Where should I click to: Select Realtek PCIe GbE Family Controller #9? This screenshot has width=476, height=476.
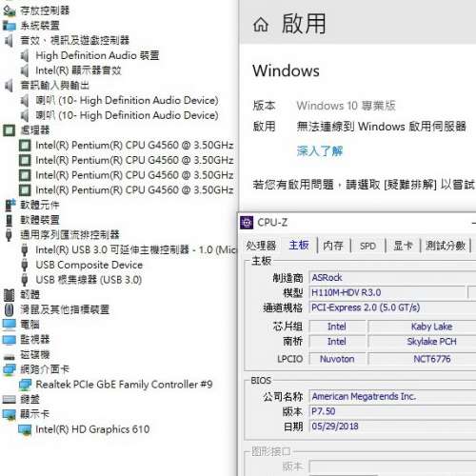point(124,385)
